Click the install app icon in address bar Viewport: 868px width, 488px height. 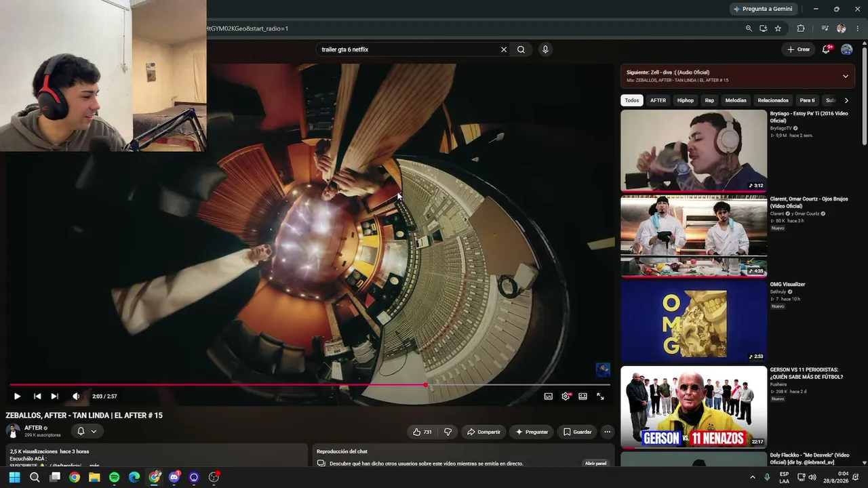764,28
